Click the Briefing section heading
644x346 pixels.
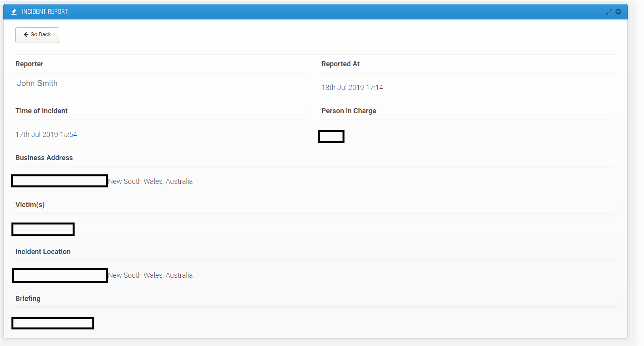(x=28, y=299)
